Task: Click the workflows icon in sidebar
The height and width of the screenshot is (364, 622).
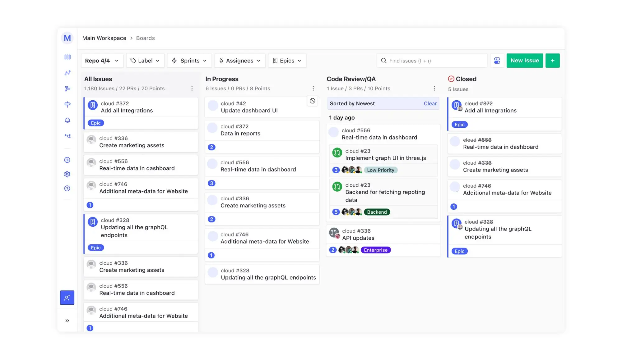Action: click(x=67, y=136)
